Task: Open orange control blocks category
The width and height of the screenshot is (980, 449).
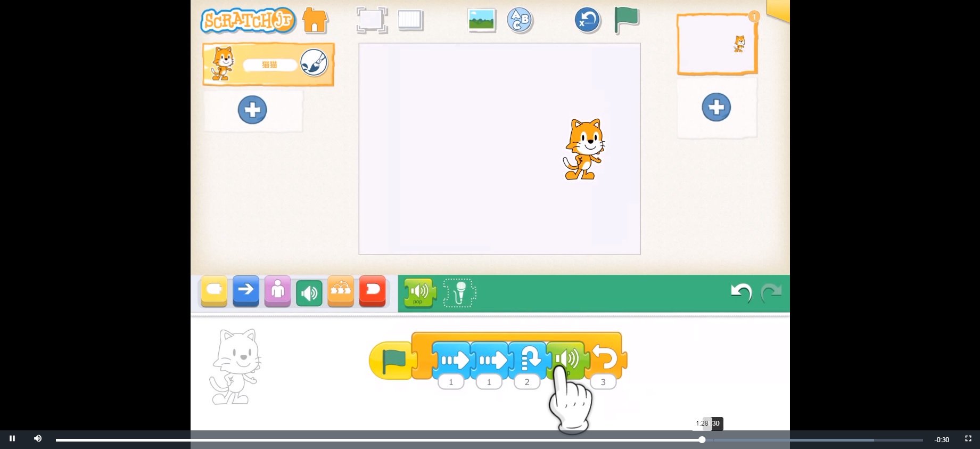Action: coord(341,291)
